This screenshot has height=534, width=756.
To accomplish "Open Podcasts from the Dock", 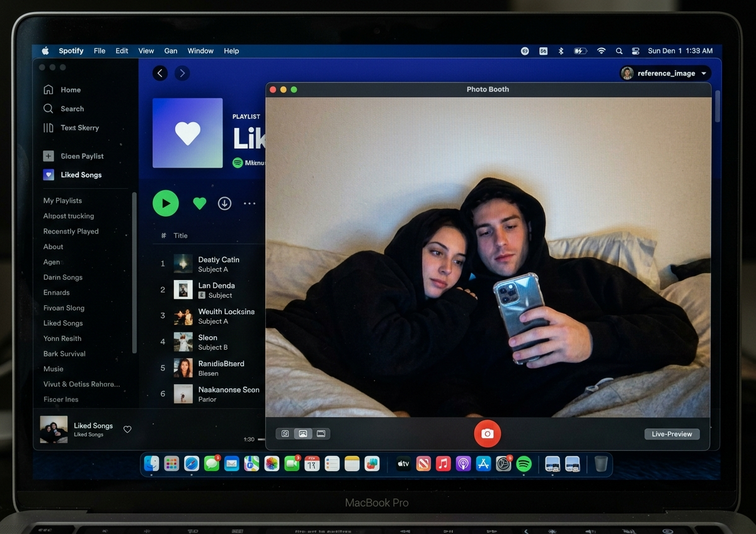I will coord(464,464).
